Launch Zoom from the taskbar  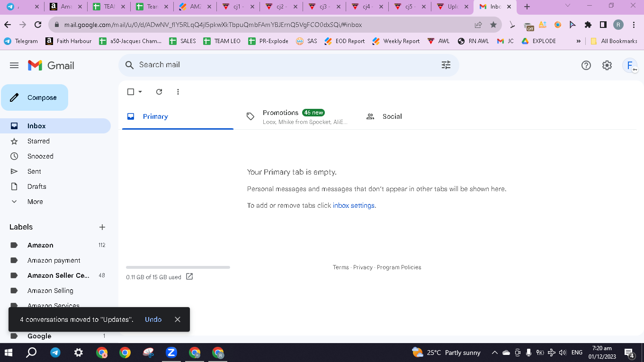click(171, 353)
